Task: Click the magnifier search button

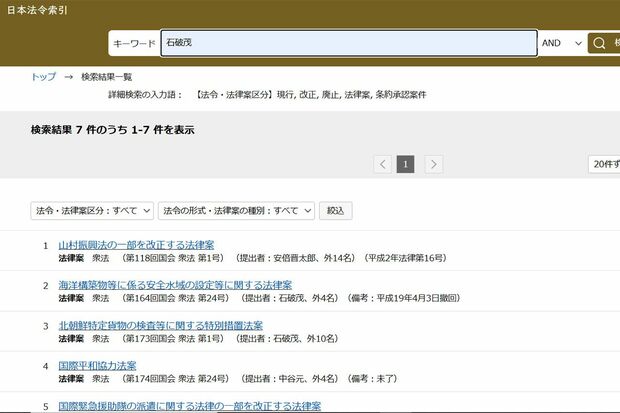Action: pos(604,43)
